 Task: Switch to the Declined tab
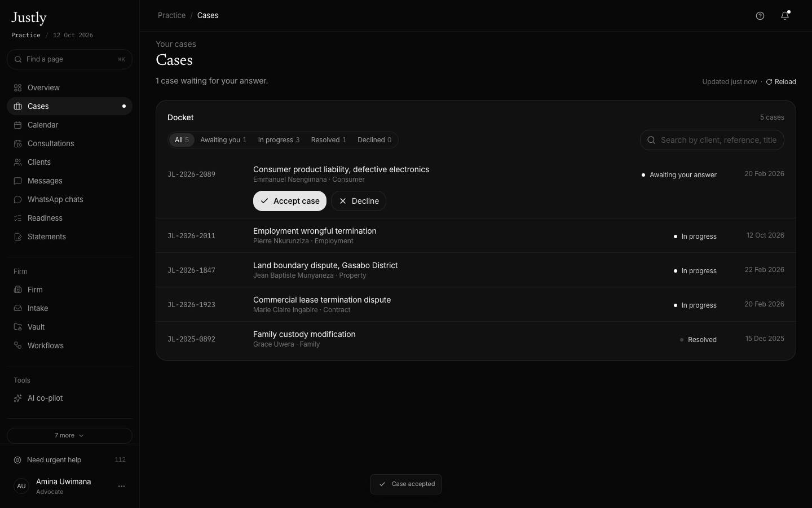click(374, 140)
